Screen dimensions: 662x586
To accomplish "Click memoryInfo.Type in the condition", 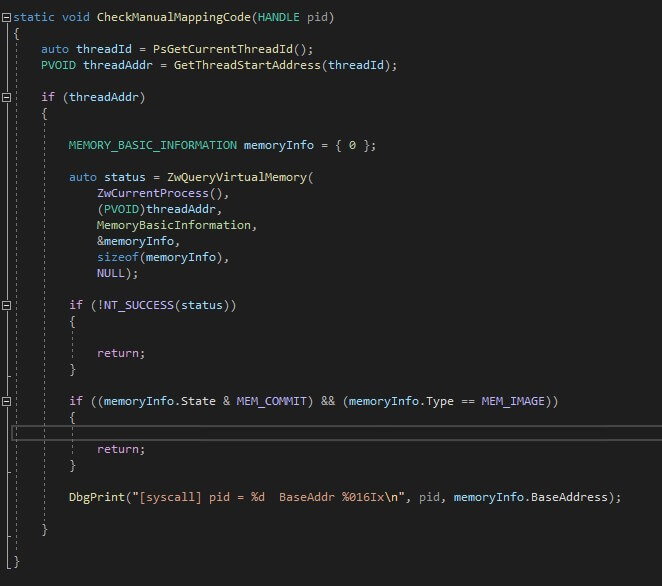I will tap(401, 402).
